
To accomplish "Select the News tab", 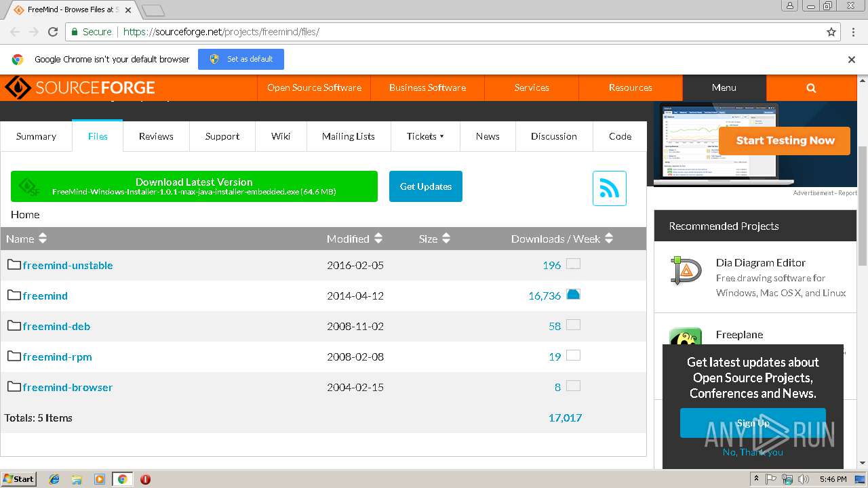I will click(x=488, y=136).
